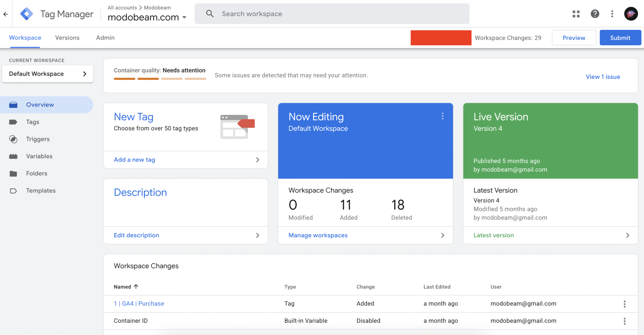
Task: Open options menu on Now Editing card
Action: (x=442, y=116)
